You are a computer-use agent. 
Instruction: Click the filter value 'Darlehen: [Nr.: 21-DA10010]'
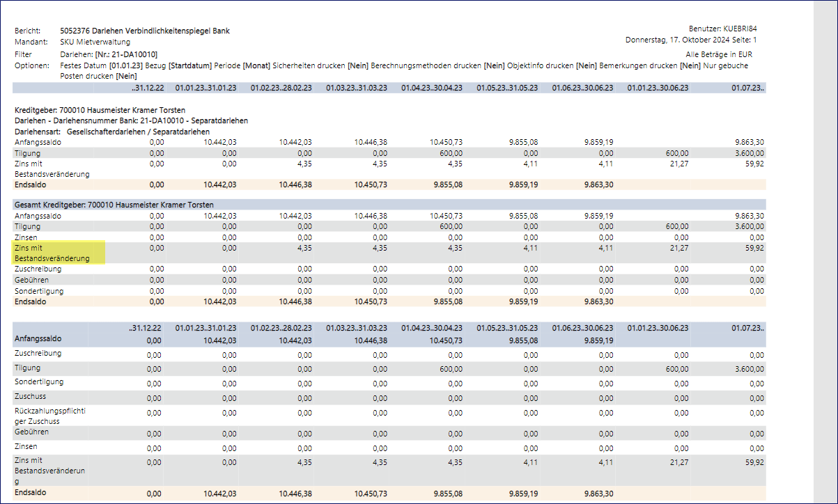pyautogui.click(x=109, y=54)
